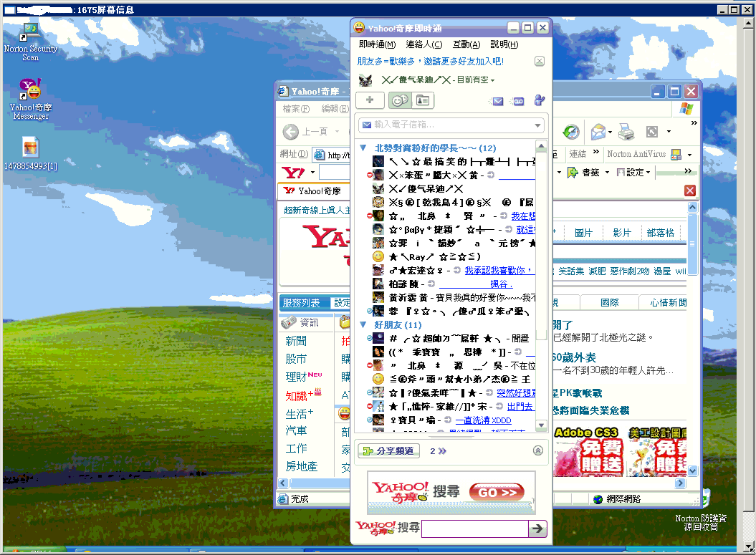
Task: Click the dog avatar display picture in Messenger
Action: point(366,80)
